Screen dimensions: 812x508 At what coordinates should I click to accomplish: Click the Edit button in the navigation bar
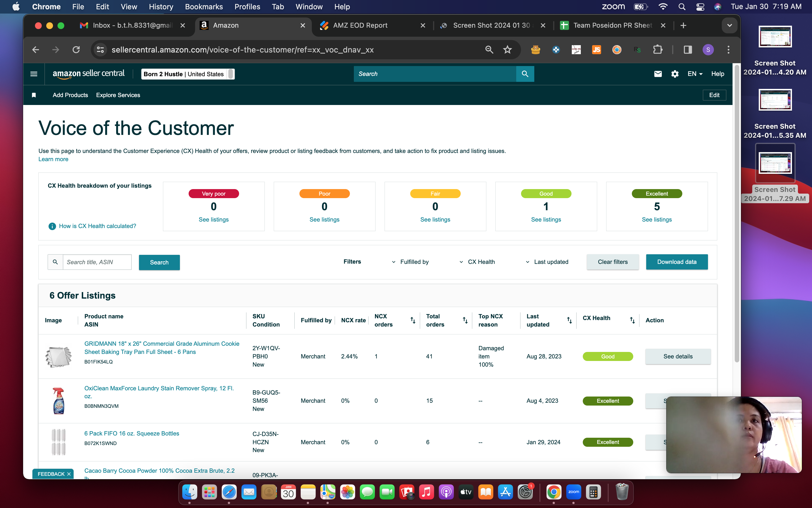point(714,95)
